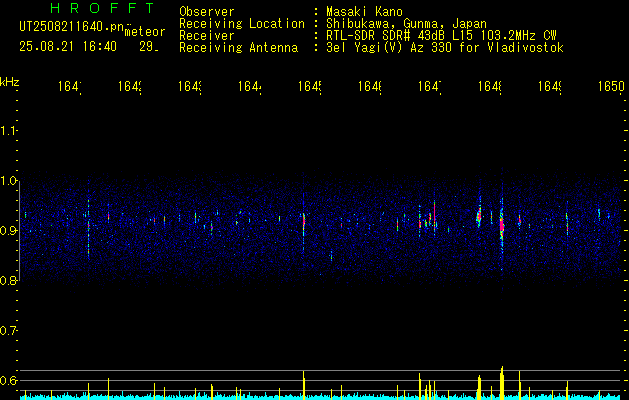
Task: Click the Receiving Antenna label
Action: tap(238, 48)
